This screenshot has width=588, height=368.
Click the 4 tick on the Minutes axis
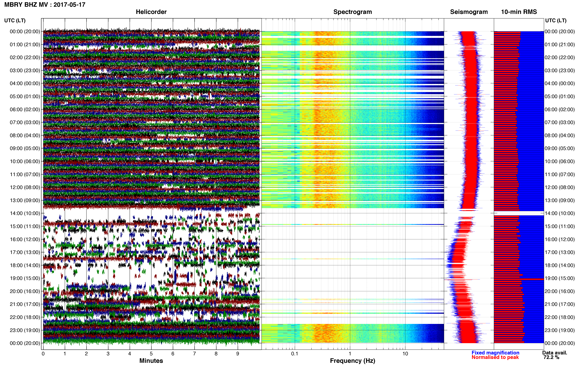pos(130,354)
